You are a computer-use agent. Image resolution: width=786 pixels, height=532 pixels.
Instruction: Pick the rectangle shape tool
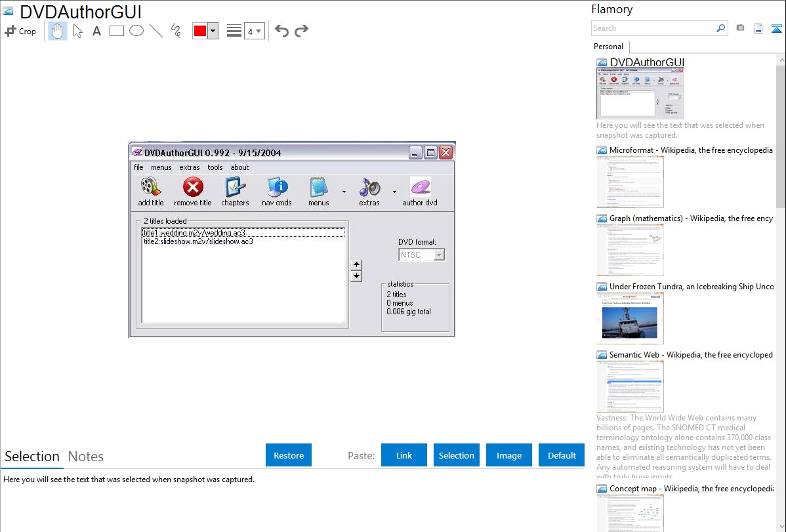click(116, 31)
